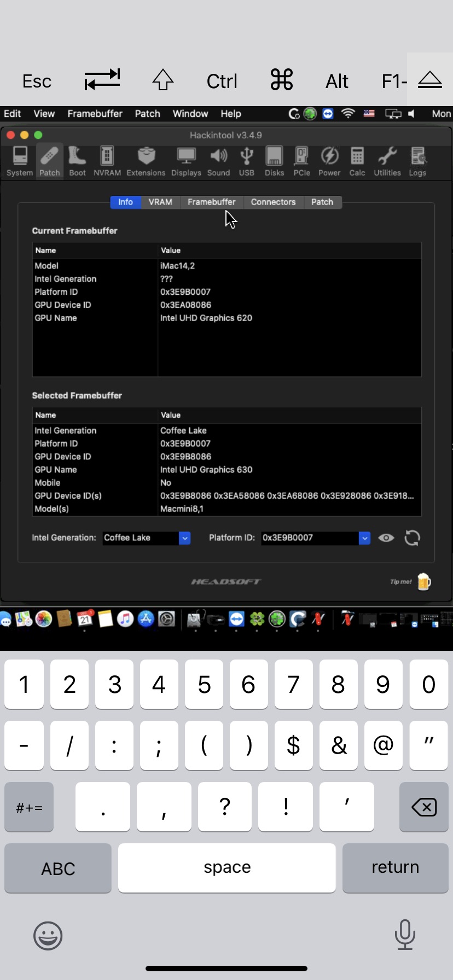Switch to the Framebuffer tab
This screenshot has height=980, width=453.
pos(212,202)
